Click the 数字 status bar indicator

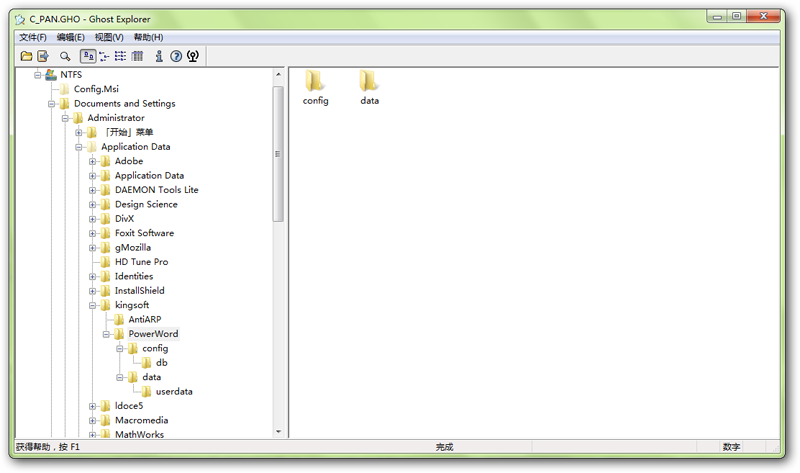point(731,447)
